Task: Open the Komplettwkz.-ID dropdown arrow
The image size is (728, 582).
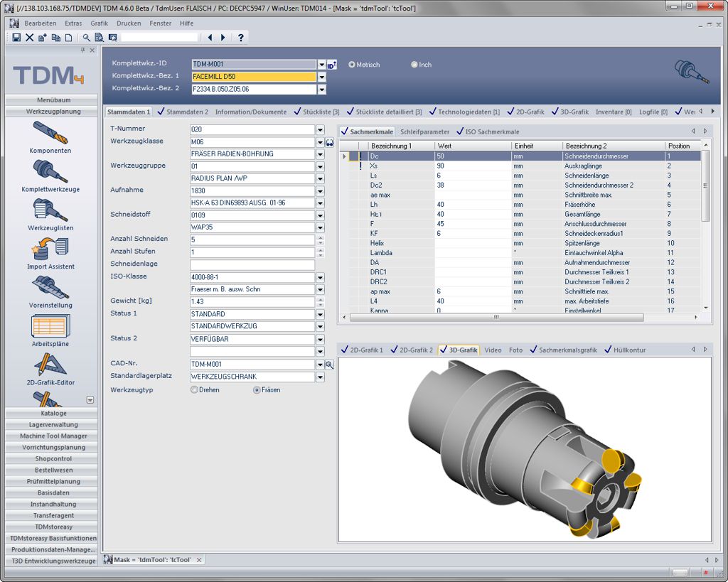Action: coord(322,65)
